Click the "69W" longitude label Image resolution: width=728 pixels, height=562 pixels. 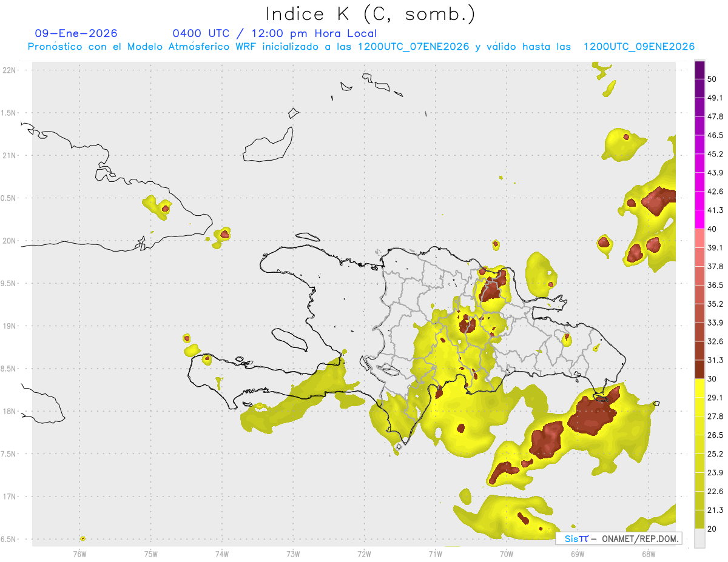pos(578,554)
